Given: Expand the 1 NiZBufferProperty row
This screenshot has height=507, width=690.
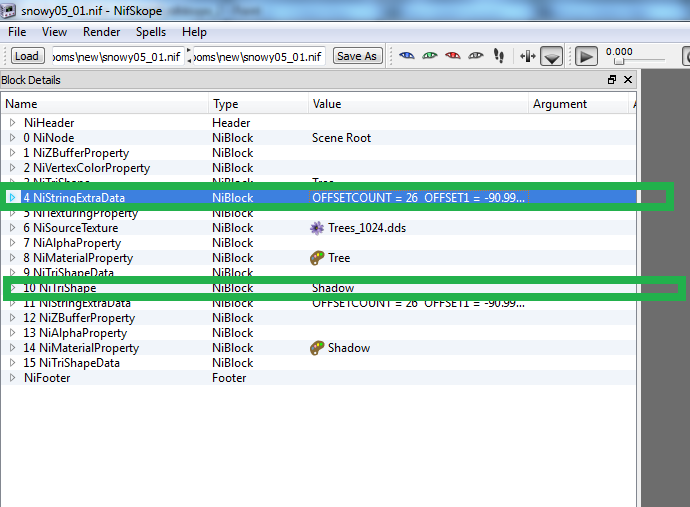Looking at the screenshot, I should point(13,153).
